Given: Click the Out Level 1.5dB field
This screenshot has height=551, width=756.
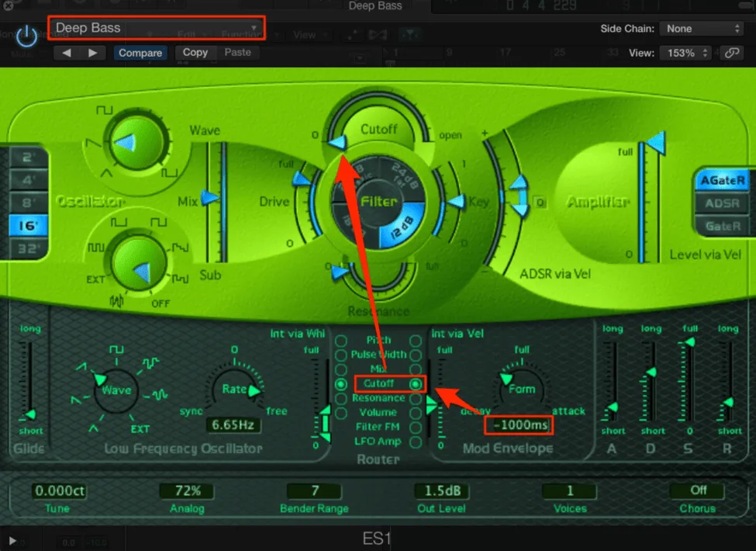Looking at the screenshot, I should [442, 490].
